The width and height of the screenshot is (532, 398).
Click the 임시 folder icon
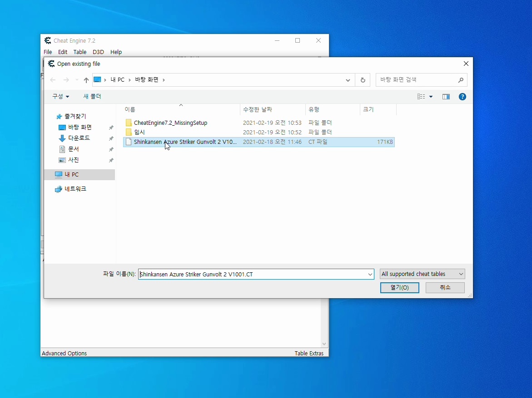coord(129,132)
